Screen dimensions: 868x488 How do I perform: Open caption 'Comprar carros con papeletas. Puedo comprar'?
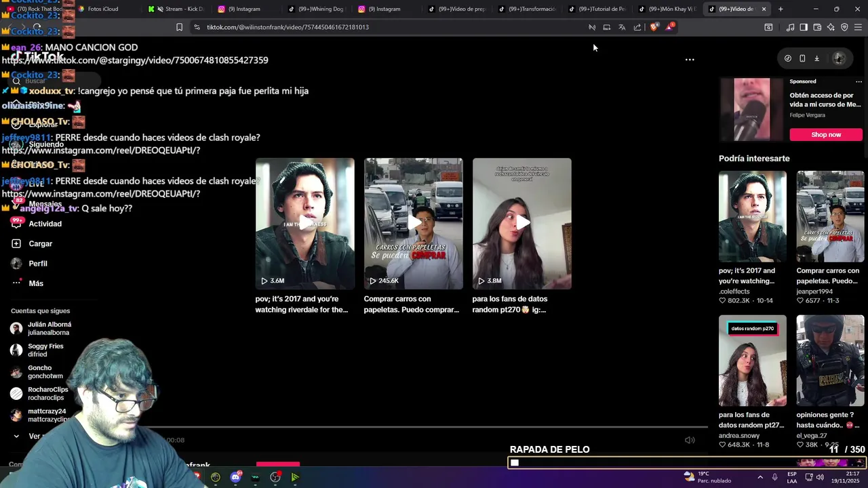pos(412,304)
